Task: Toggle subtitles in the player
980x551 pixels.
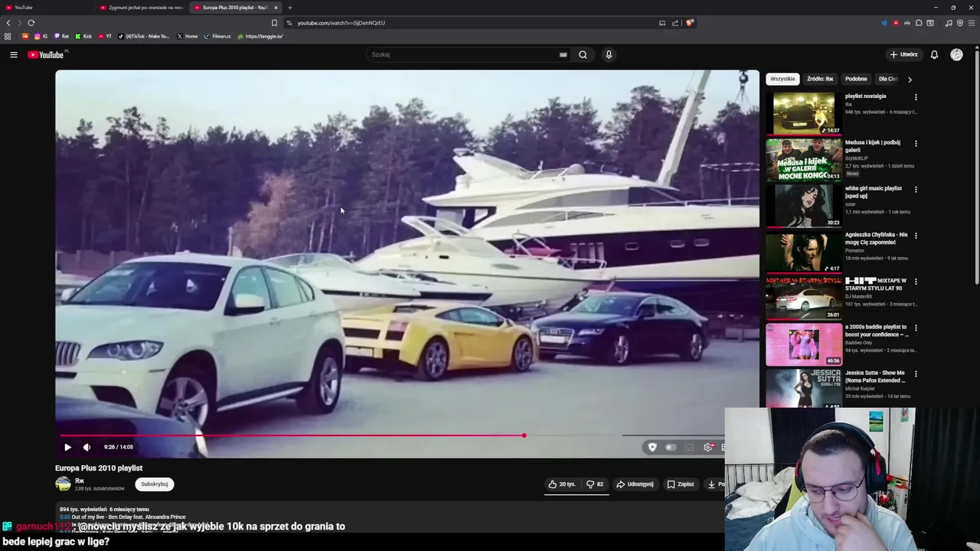Action: (x=689, y=447)
